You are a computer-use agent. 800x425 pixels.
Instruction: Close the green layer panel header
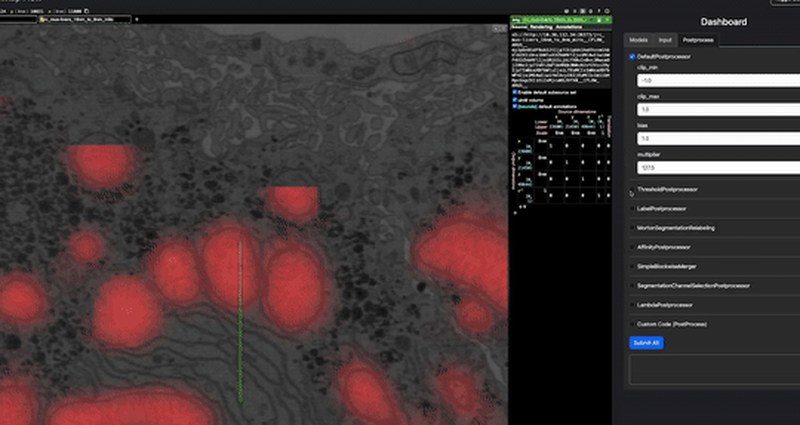(608, 19)
